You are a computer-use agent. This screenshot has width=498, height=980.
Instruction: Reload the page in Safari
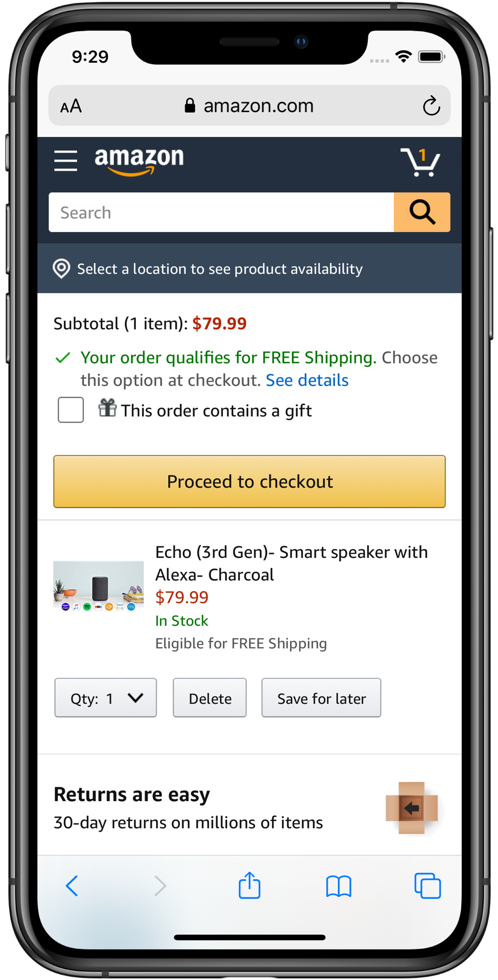pos(431,105)
